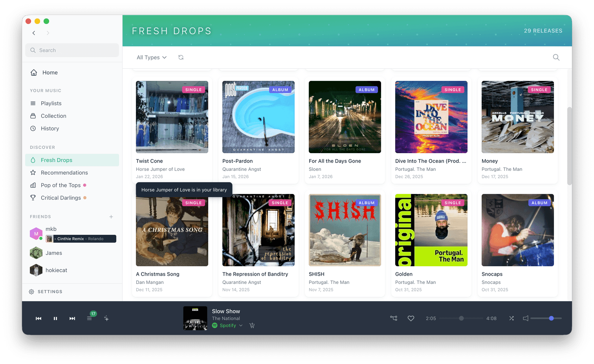Click the track progress slider

[x=461, y=318]
